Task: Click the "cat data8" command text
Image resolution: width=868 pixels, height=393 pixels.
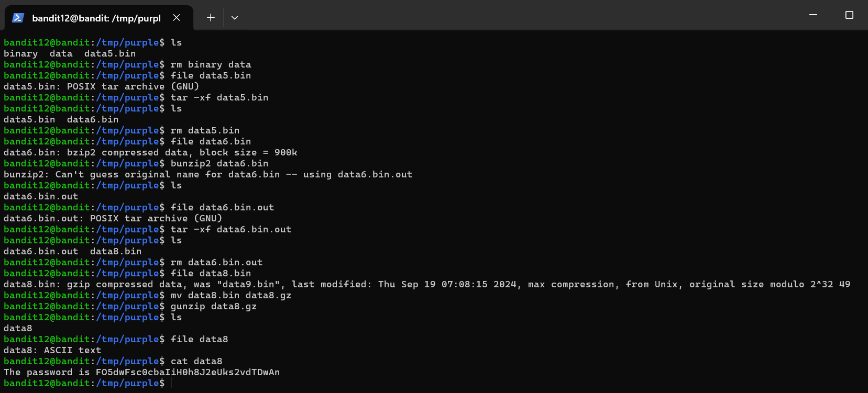Action: (196, 362)
